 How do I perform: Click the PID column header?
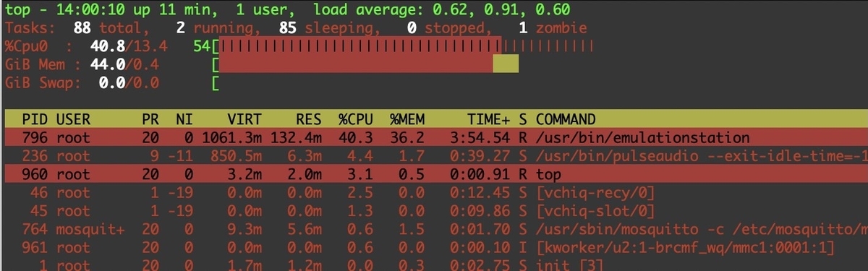(x=35, y=119)
